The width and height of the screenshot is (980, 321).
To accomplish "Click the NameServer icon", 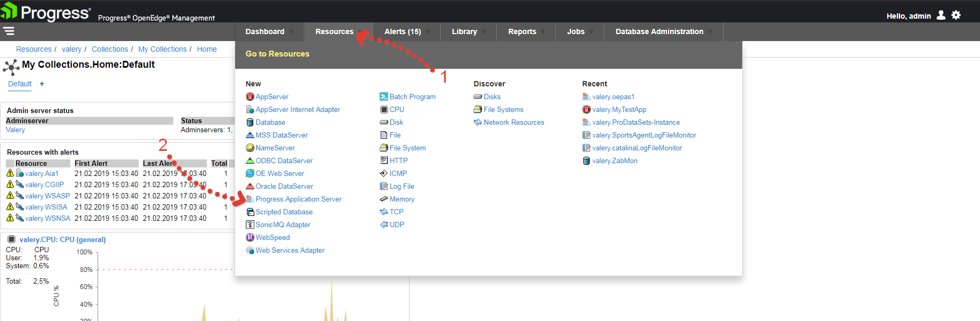I will [x=250, y=148].
